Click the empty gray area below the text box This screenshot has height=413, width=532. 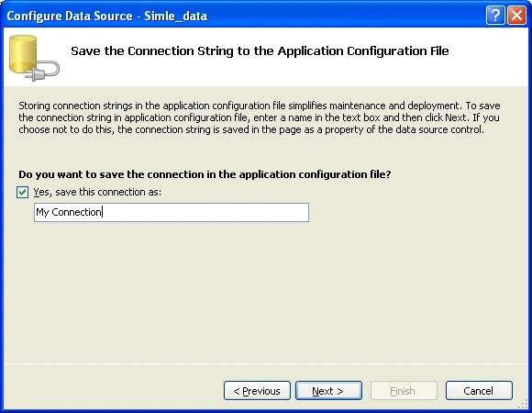(x=266, y=292)
